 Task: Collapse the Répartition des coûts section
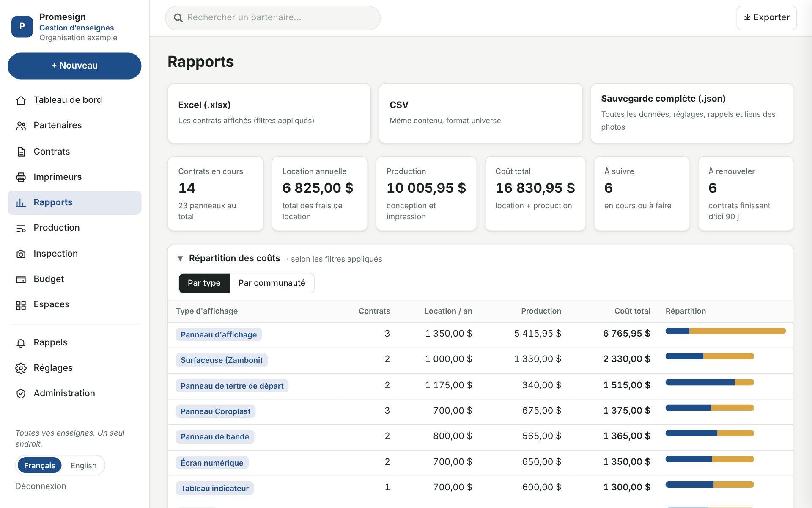180,258
